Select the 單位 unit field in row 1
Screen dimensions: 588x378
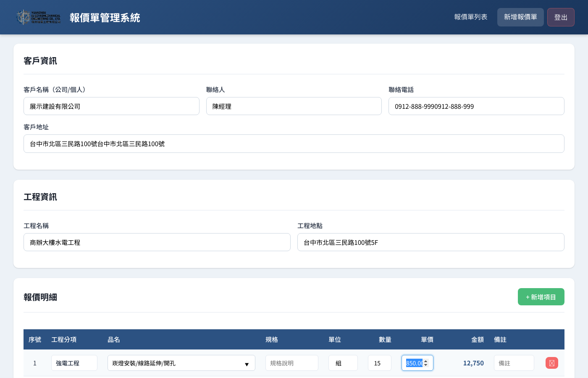[x=343, y=363]
